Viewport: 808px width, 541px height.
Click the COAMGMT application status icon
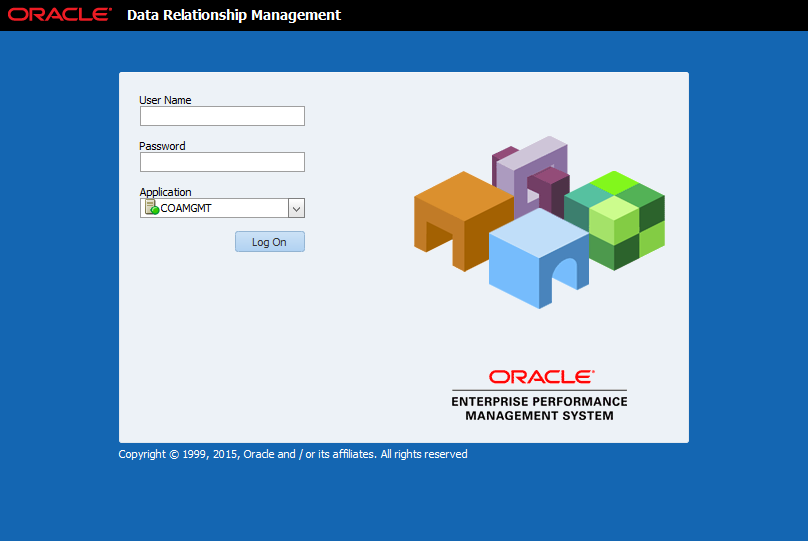coord(152,208)
